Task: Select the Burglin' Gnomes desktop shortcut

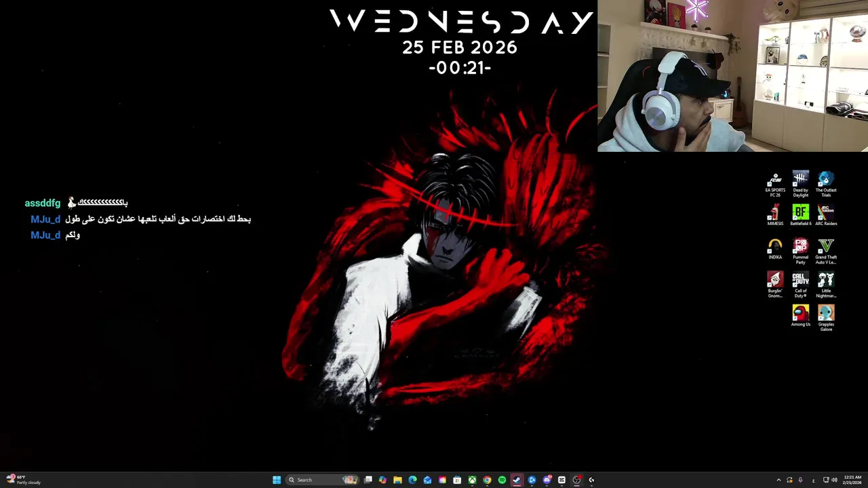Action: pos(775,285)
